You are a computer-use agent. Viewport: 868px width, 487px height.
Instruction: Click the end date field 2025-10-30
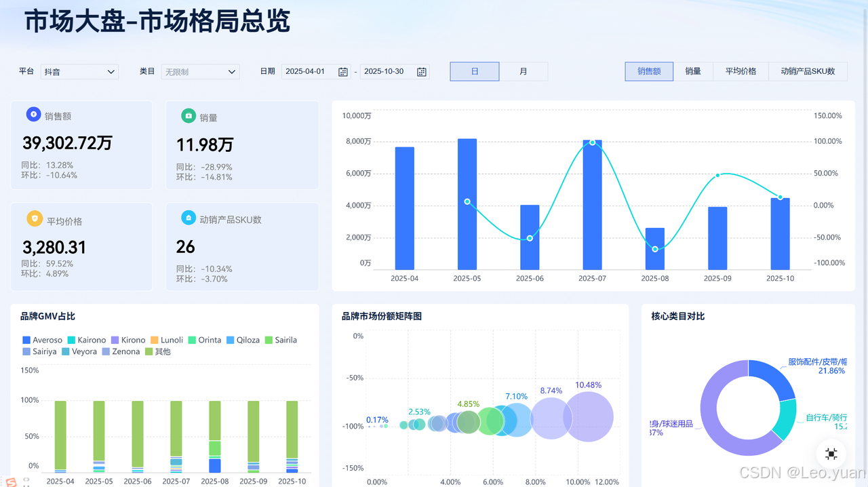(395, 72)
